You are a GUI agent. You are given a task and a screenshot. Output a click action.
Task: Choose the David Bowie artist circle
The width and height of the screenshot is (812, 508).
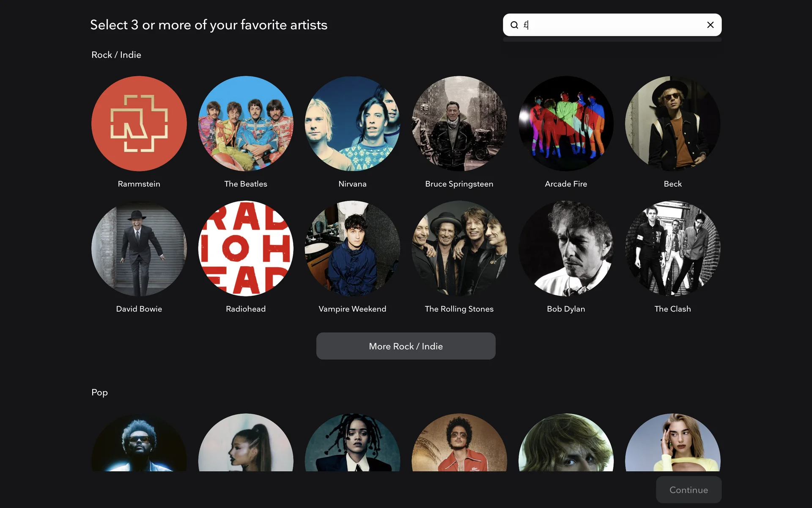[139, 248]
